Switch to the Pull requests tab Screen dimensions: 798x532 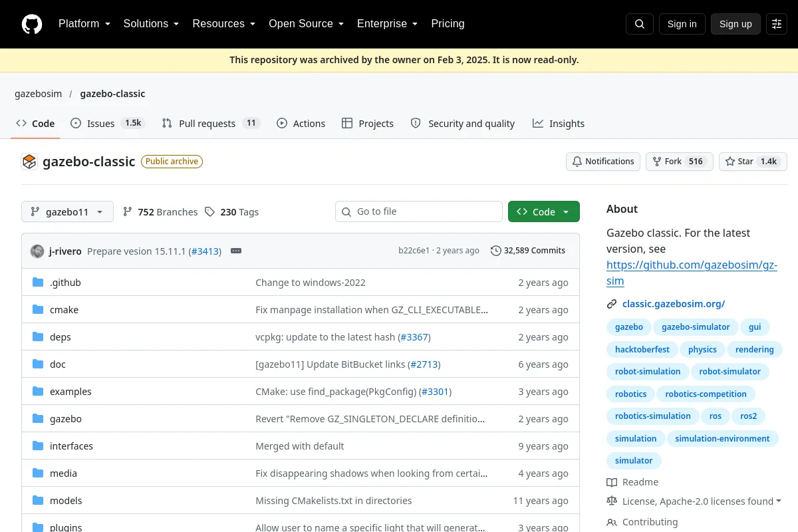pyautogui.click(x=211, y=124)
